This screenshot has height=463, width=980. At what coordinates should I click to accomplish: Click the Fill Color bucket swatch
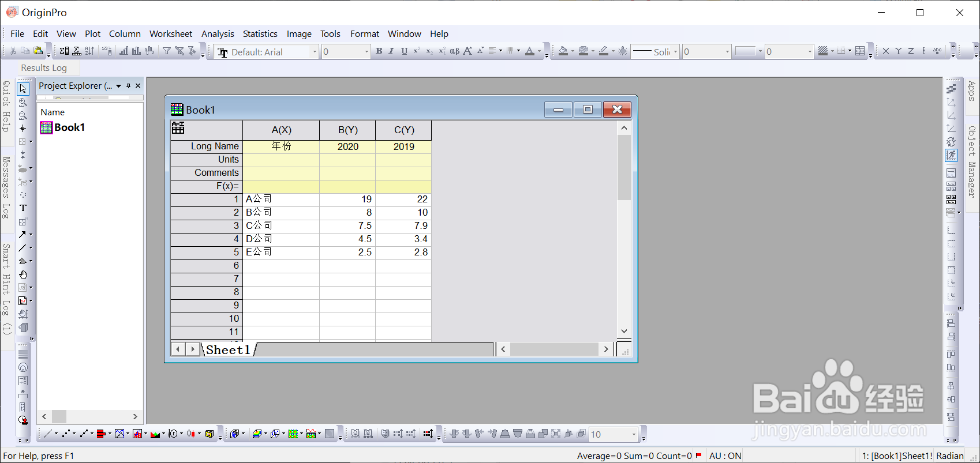(563, 51)
